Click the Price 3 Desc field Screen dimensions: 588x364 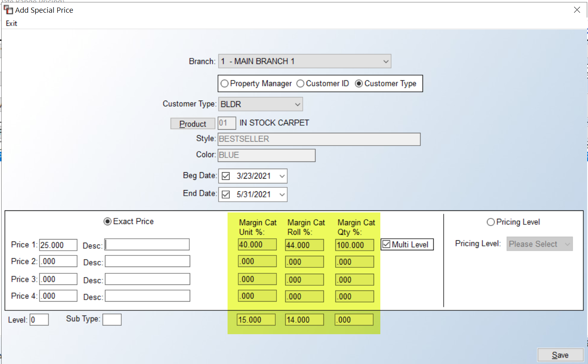click(147, 279)
